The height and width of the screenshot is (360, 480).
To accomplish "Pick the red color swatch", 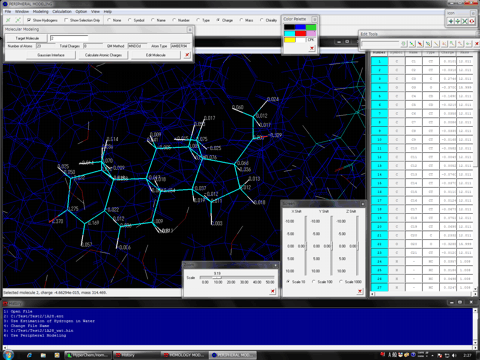I will click(x=300, y=34).
